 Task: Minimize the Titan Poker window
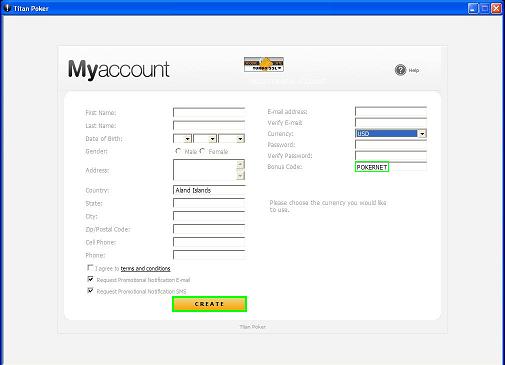473,8
